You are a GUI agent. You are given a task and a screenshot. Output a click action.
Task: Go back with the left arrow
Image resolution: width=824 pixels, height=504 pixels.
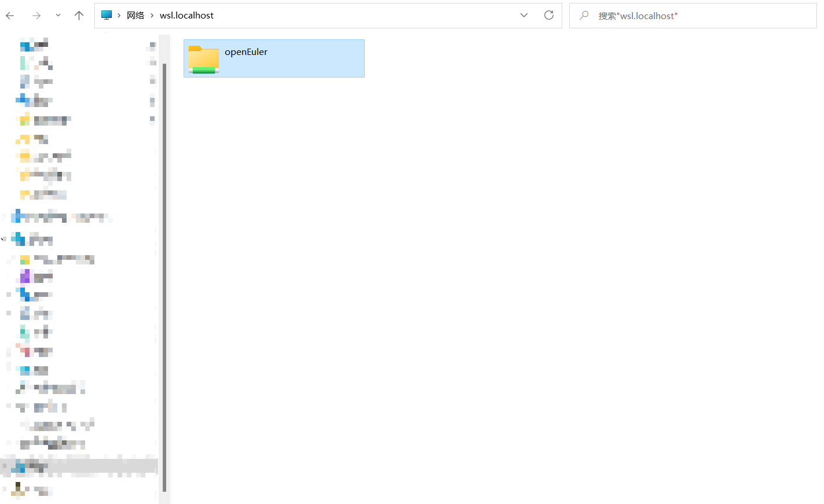pos(10,16)
